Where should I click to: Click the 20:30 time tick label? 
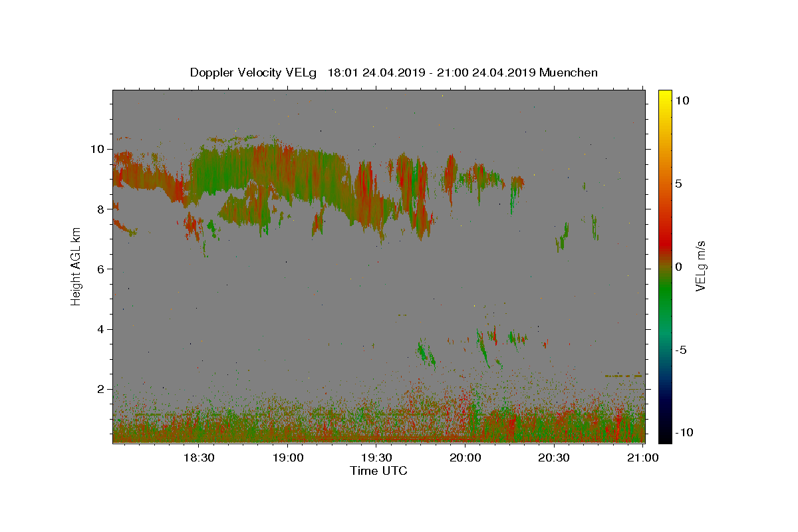click(554, 458)
